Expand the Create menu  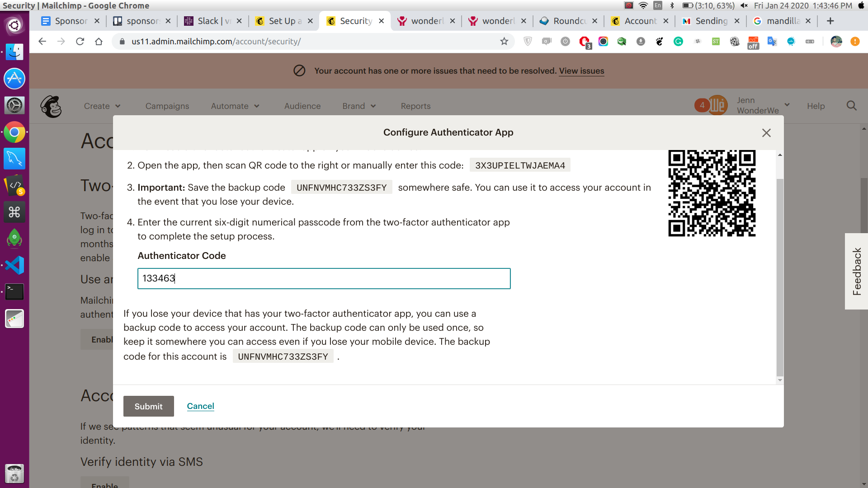pyautogui.click(x=102, y=106)
